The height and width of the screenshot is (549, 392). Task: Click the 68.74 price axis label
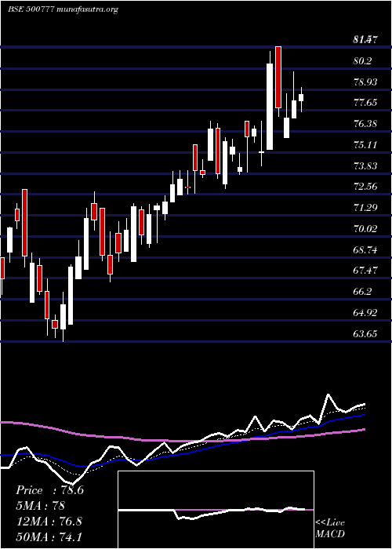(x=365, y=249)
